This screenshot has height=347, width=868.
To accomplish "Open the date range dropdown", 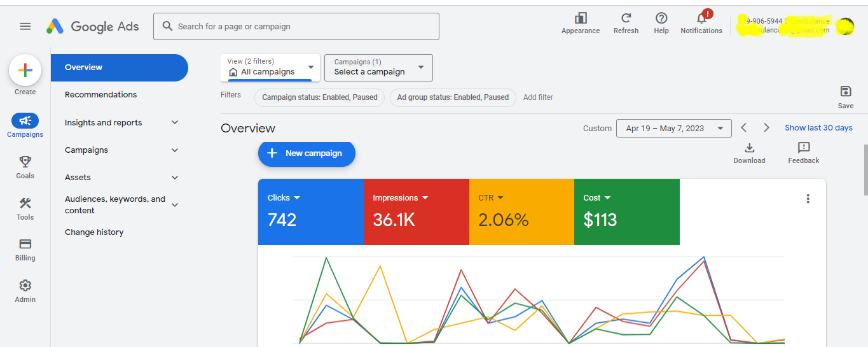I will [x=673, y=128].
